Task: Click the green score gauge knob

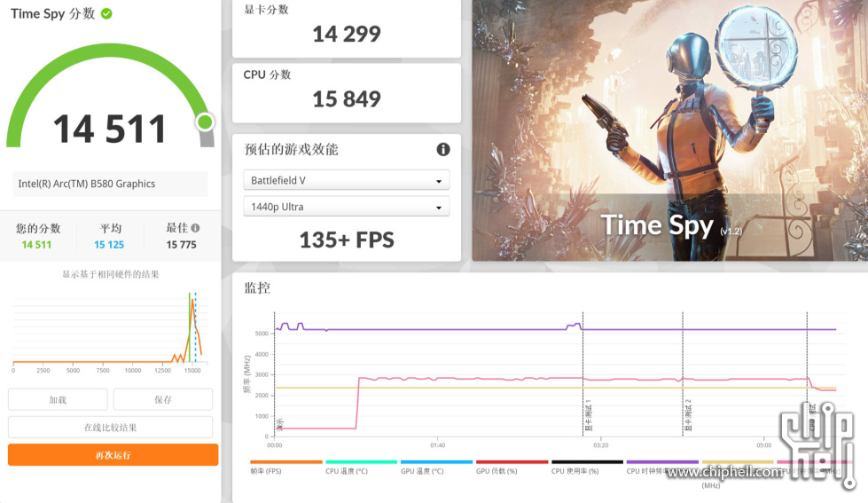Action: point(205,122)
